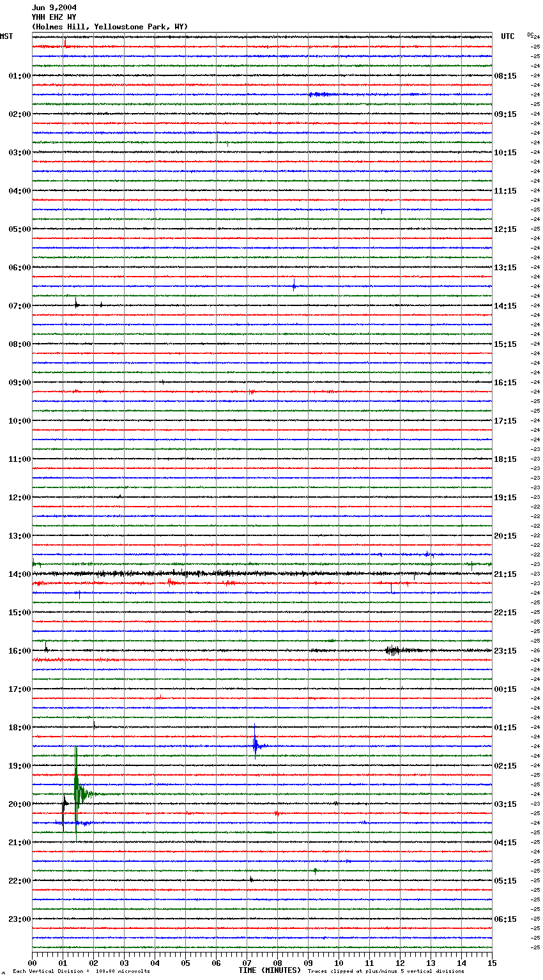Click the "08" minute tick on the time axis
The image size is (543, 980).
[x=277, y=963]
